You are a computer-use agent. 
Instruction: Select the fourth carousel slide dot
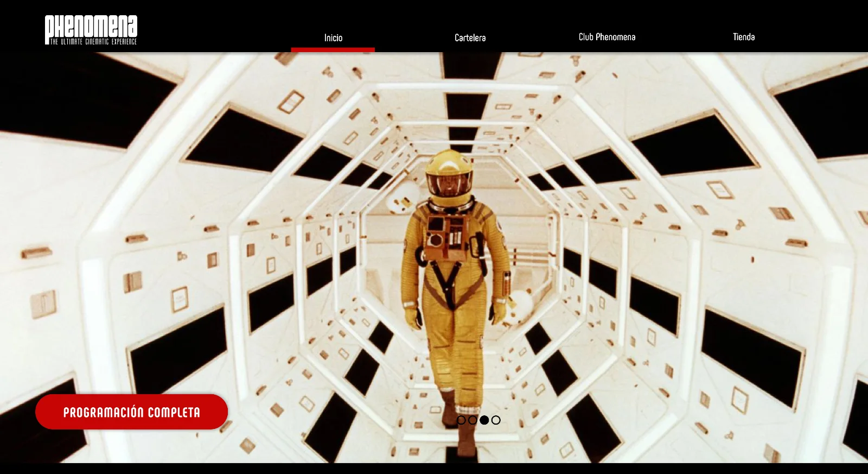[496, 420]
